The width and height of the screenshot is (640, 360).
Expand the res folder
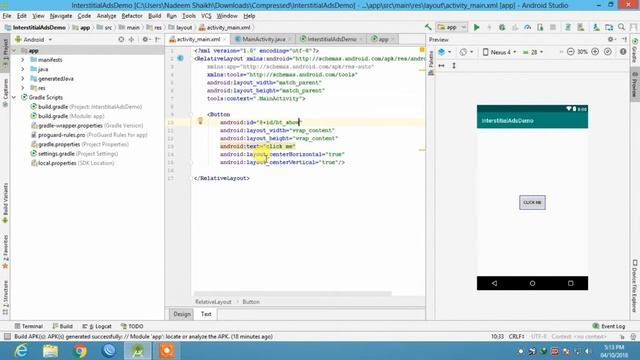pos(23,88)
